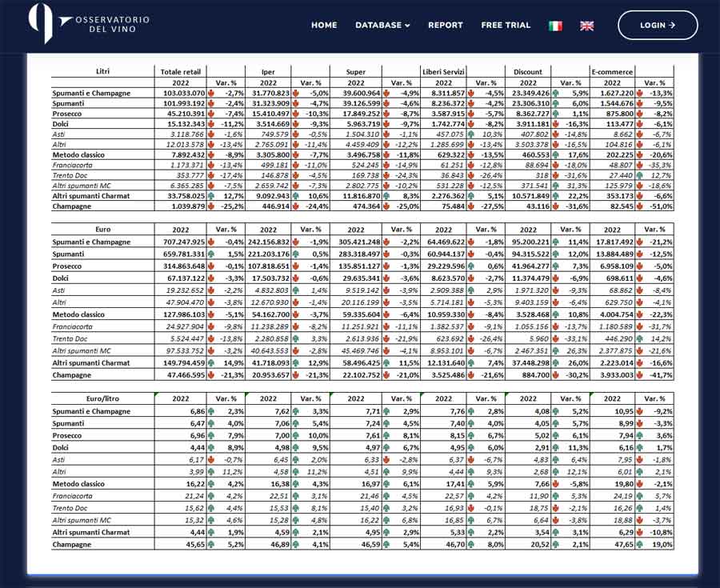This screenshot has width=720, height=588.
Task: Click green arrow beside E-commerce price 47,65
Action: [640, 544]
